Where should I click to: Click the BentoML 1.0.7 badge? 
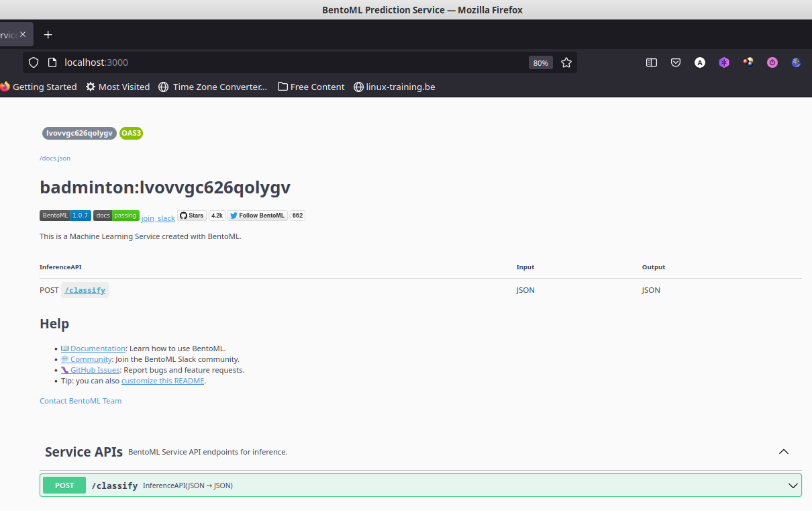pyautogui.click(x=65, y=216)
